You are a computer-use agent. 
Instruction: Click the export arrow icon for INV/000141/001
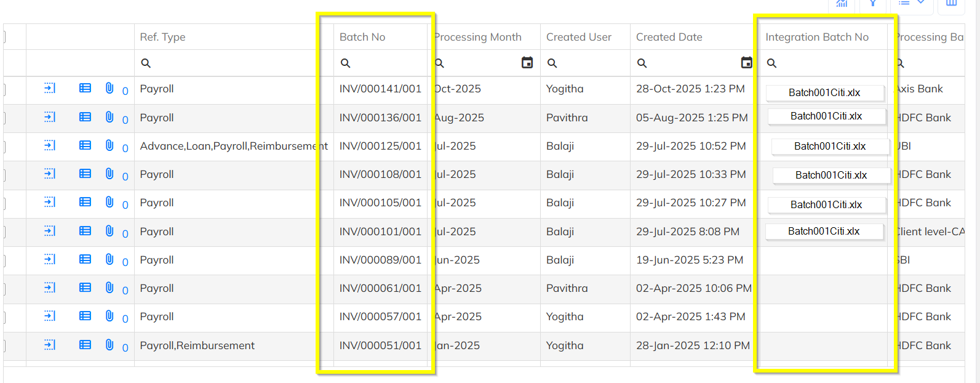pyautogui.click(x=50, y=89)
